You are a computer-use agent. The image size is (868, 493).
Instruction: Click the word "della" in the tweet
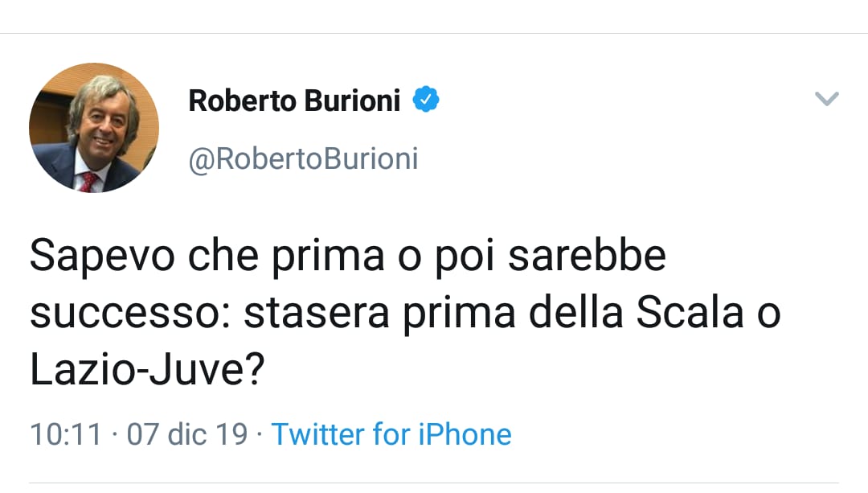575,314
